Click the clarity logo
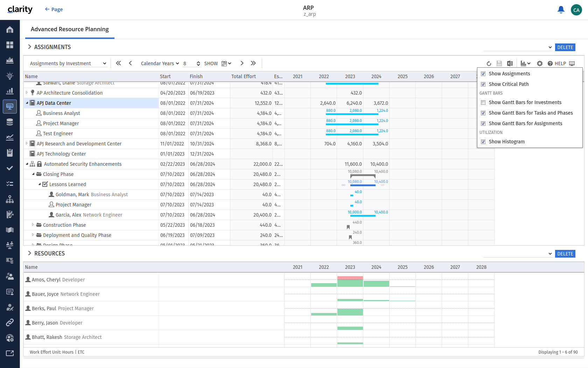Viewport: 588px width, 368px height. pos(20,9)
